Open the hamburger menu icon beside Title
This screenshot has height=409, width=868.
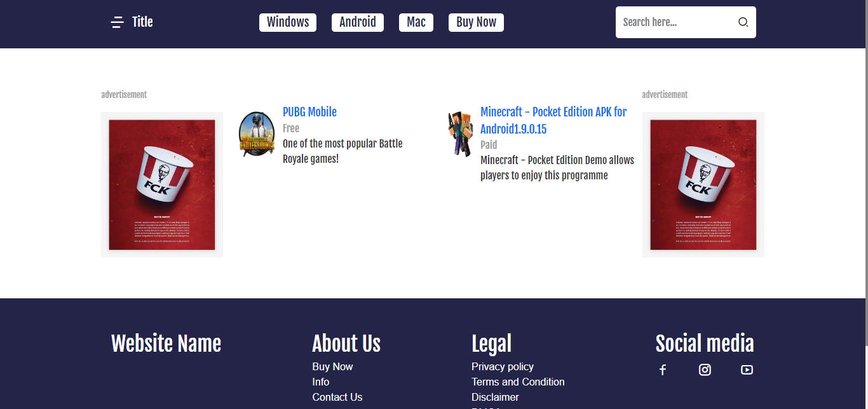coord(117,22)
